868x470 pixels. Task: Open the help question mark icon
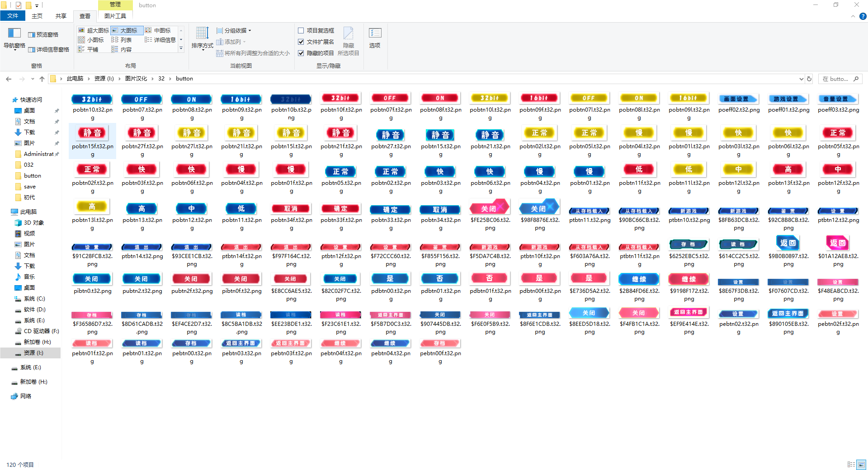(863, 16)
